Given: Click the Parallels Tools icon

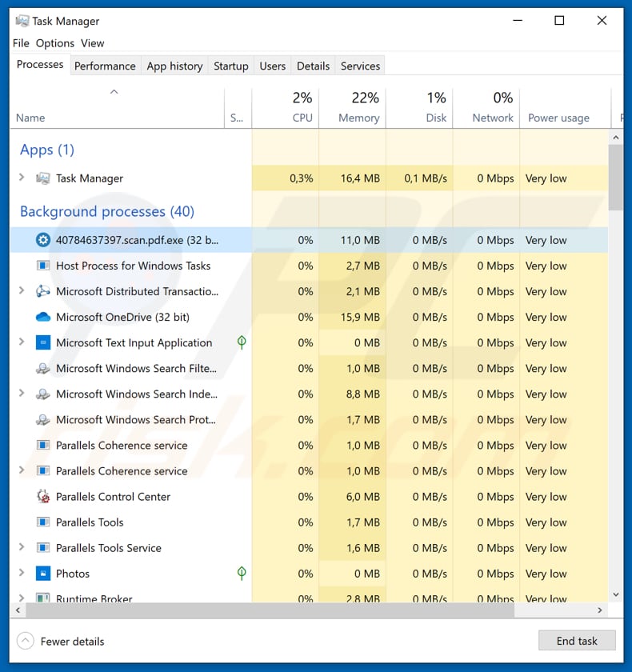Looking at the screenshot, I should (43, 522).
